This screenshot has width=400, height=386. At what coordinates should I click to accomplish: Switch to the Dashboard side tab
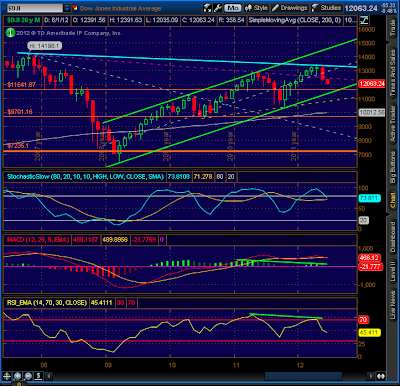tap(393, 236)
